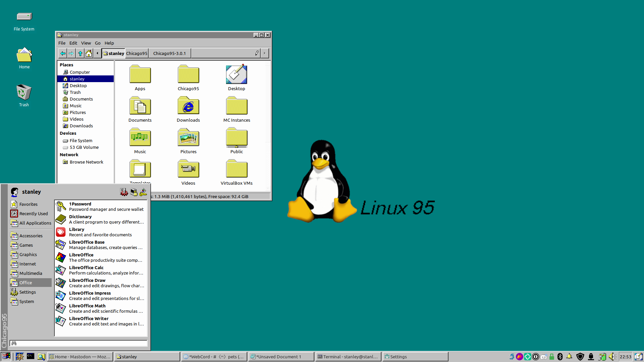The width and height of the screenshot is (644, 362).
Task: Switch to WebCord window in taskbar
Action: (x=214, y=357)
